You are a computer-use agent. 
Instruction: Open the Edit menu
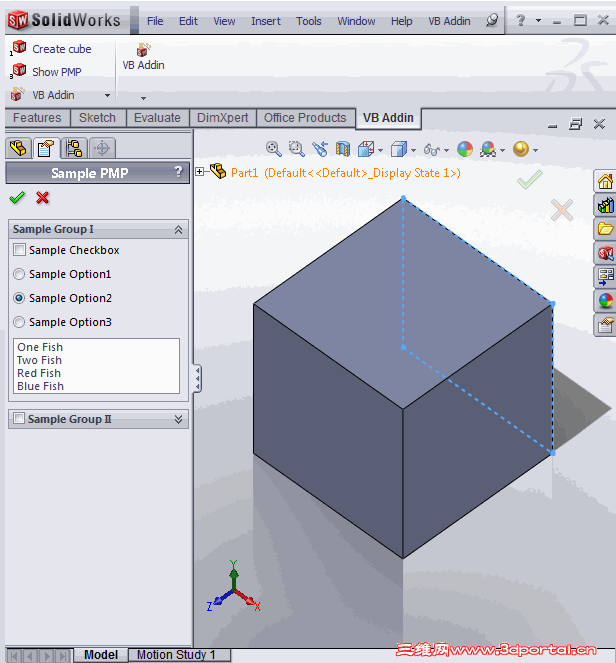188,21
